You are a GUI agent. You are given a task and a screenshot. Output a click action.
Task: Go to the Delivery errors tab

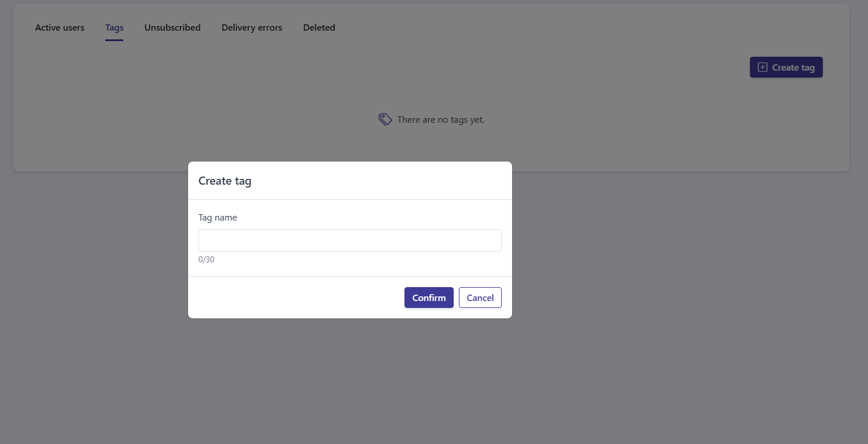point(252,28)
